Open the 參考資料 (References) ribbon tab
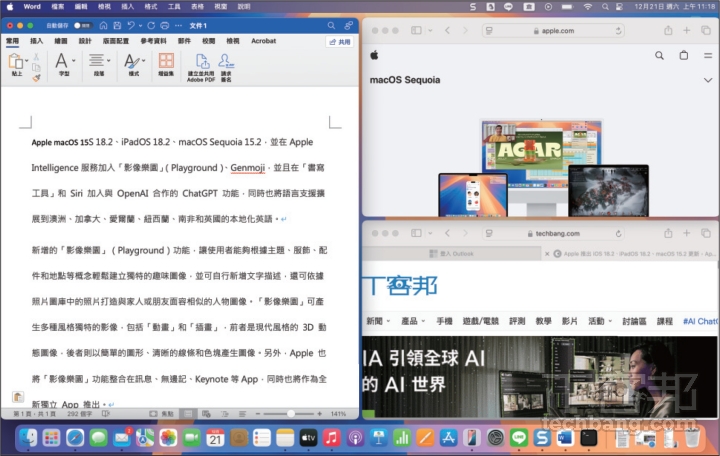 click(153, 41)
